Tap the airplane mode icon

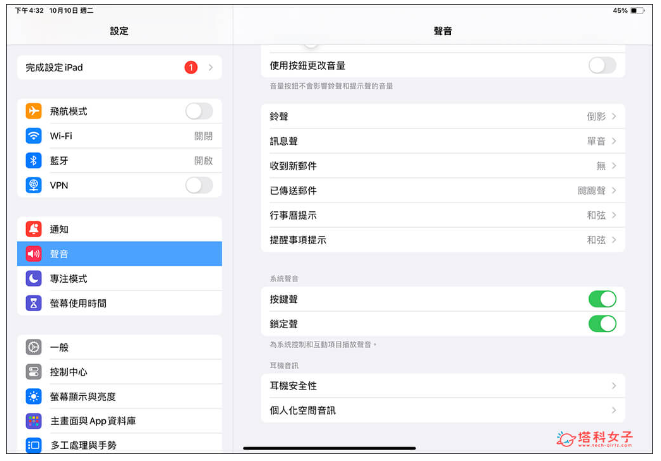click(x=34, y=111)
